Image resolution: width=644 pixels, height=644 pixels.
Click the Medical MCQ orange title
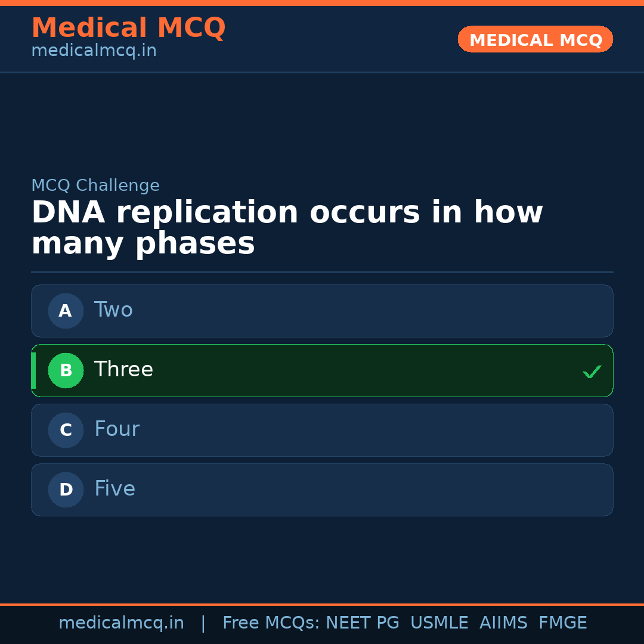coord(128,28)
